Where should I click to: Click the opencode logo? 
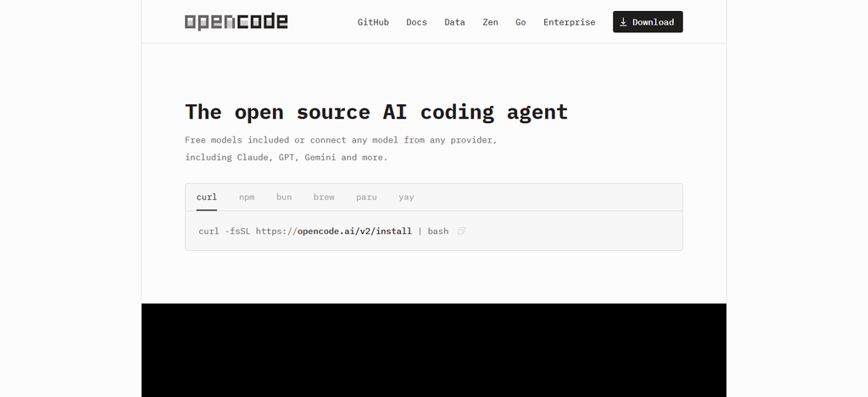pos(236,21)
